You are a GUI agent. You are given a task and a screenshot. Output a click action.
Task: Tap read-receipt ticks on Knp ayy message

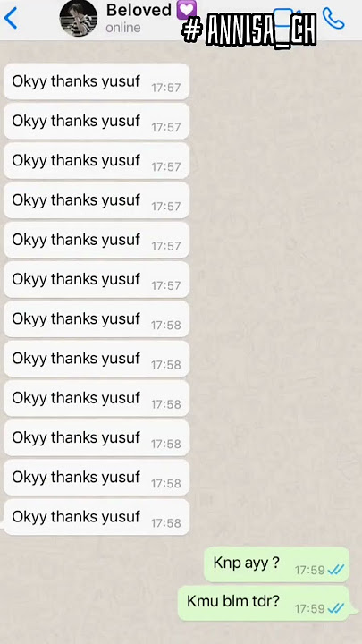tap(336, 570)
